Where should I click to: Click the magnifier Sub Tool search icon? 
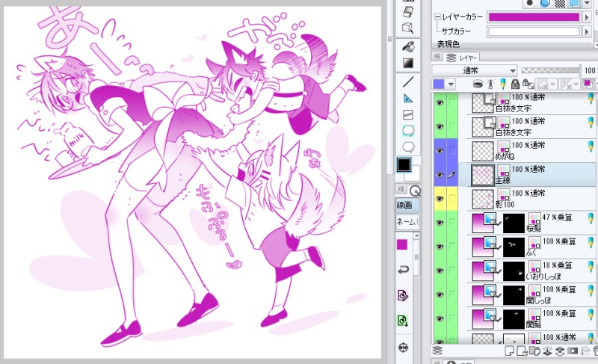click(415, 190)
